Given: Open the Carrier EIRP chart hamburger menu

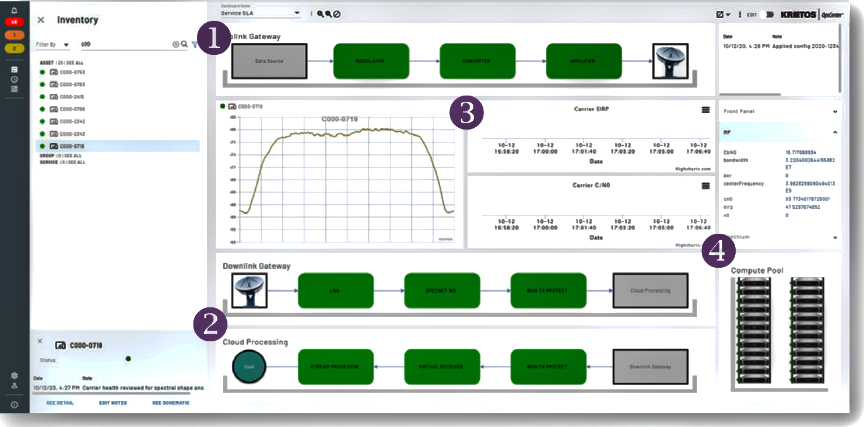Looking at the screenshot, I should coord(706,109).
